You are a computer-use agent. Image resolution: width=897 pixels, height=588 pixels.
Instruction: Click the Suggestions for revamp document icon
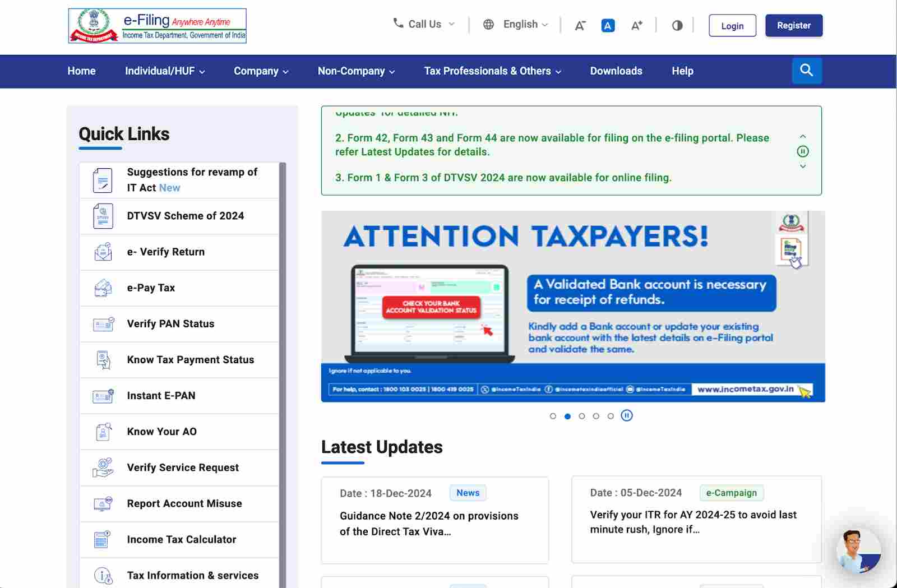click(x=103, y=180)
